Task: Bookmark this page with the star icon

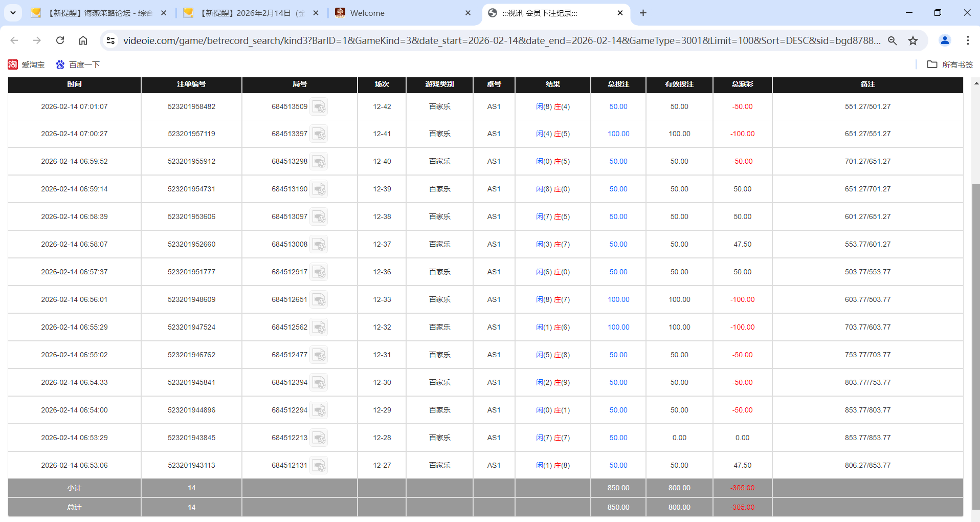Action: click(914, 40)
